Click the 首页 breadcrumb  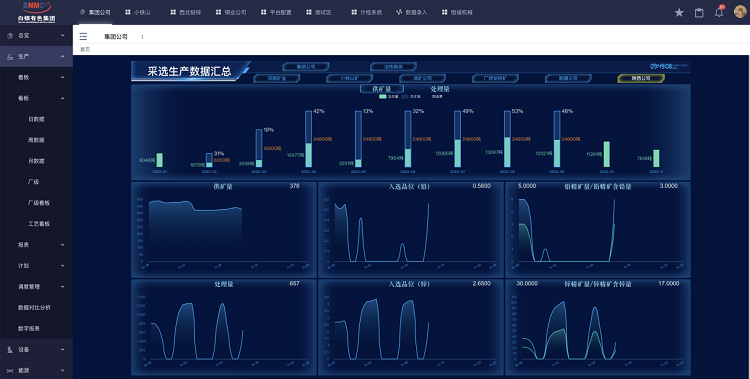point(85,49)
